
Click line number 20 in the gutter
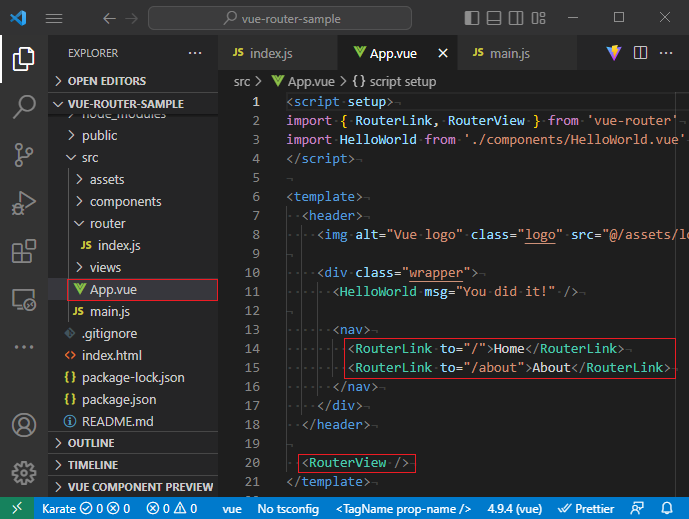click(x=252, y=463)
